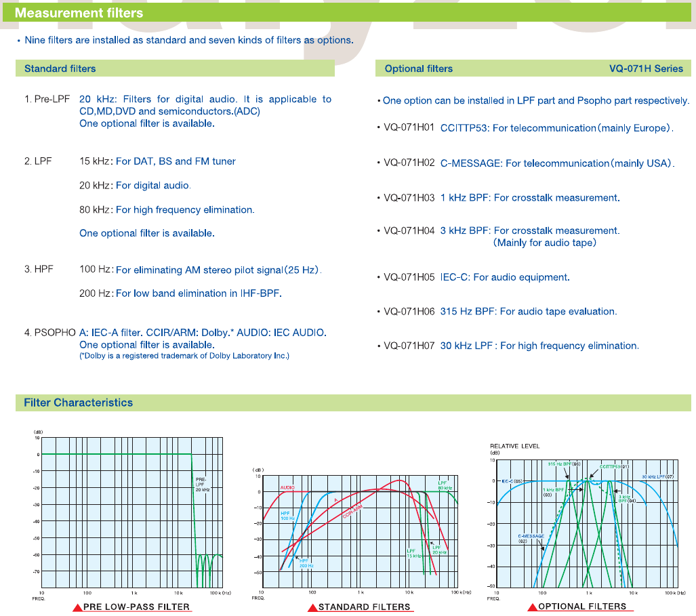Image resolution: width=696 pixels, height=616 pixels.
Task: Click 'One option can be installed in LPF part' note
Action: [536, 101]
